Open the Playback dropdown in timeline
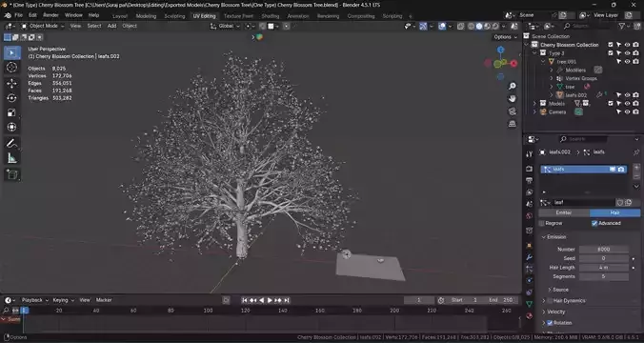 click(x=35, y=300)
